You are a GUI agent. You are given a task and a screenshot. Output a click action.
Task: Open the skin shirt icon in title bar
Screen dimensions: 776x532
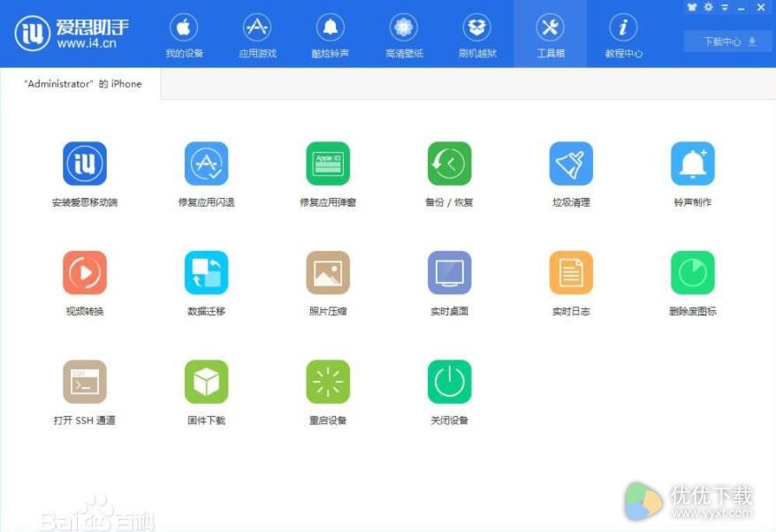tap(692, 7)
